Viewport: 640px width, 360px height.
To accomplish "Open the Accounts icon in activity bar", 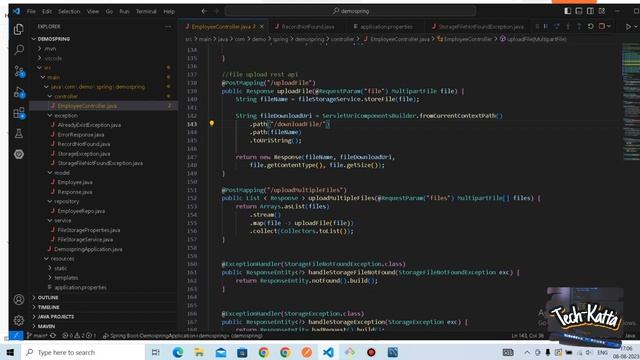I will click(18, 300).
